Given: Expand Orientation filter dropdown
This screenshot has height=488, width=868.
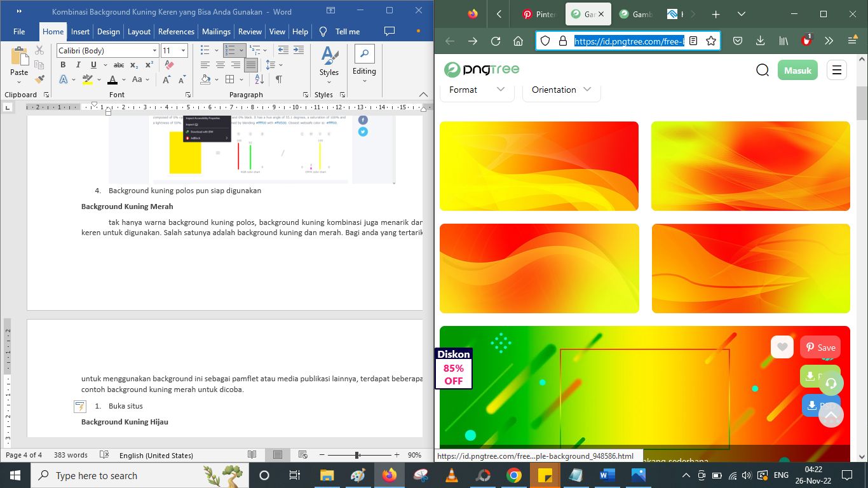Looking at the screenshot, I should [562, 90].
